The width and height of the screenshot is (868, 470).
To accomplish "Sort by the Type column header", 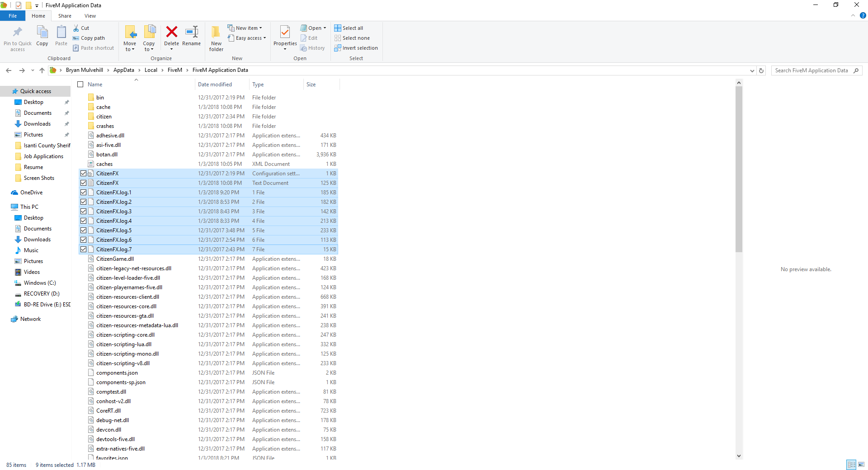I will pos(276,85).
